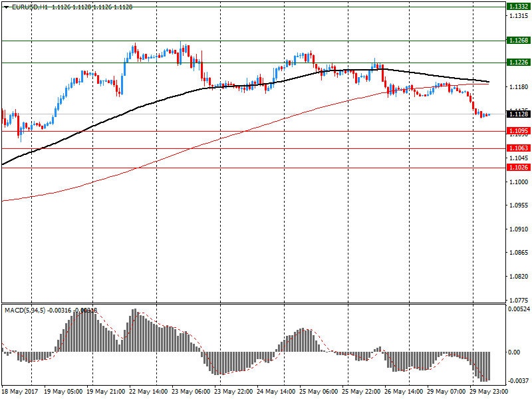Viewport: 532px width, 399px height.
Task: Select the green 1.1226 resistance label
Action: (519, 62)
